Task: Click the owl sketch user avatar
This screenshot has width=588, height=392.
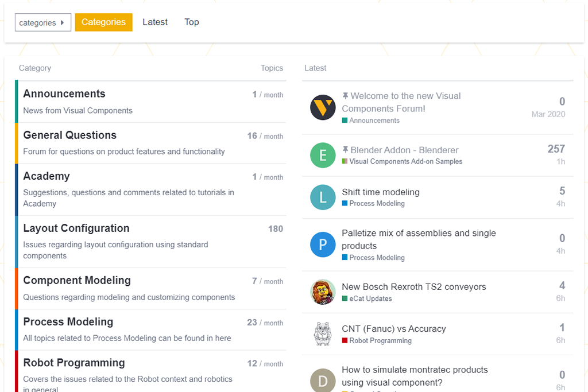Action: point(323,334)
